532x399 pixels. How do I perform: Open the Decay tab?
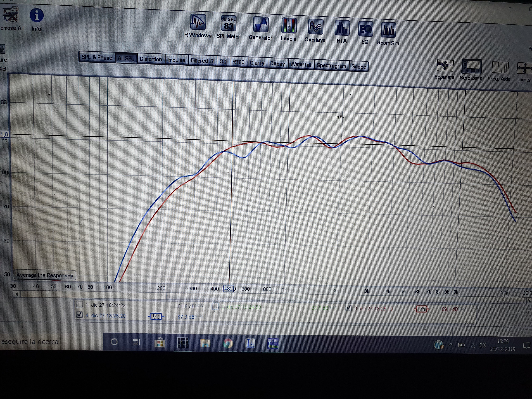coord(277,64)
